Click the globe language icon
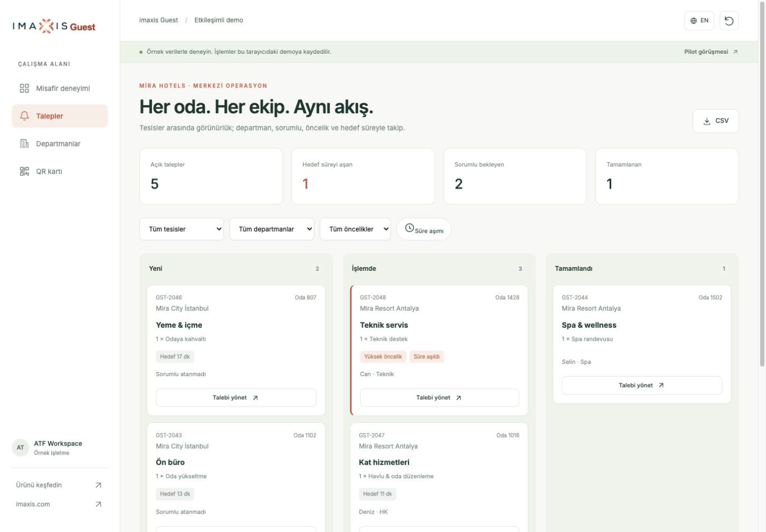The height and width of the screenshot is (532, 766). click(693, 20)
